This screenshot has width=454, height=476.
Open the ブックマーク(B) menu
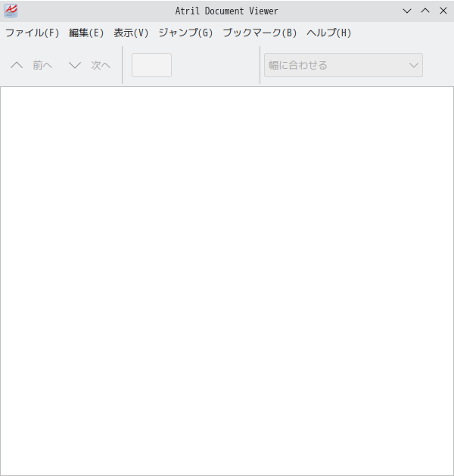click(x=260, y=33)
